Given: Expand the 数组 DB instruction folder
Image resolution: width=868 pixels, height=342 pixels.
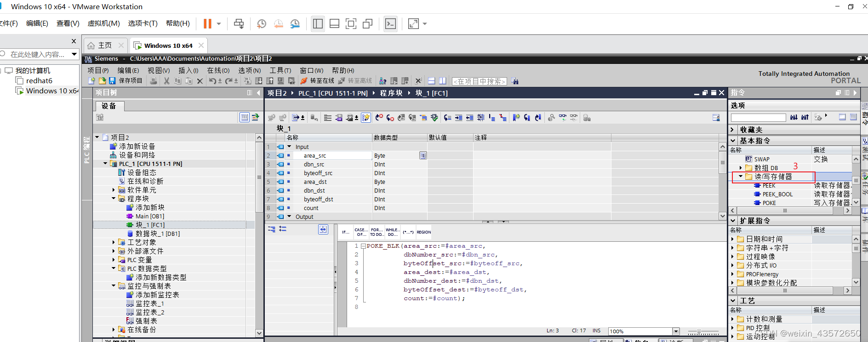Looking at the screenshot, I should click(740, 168).
